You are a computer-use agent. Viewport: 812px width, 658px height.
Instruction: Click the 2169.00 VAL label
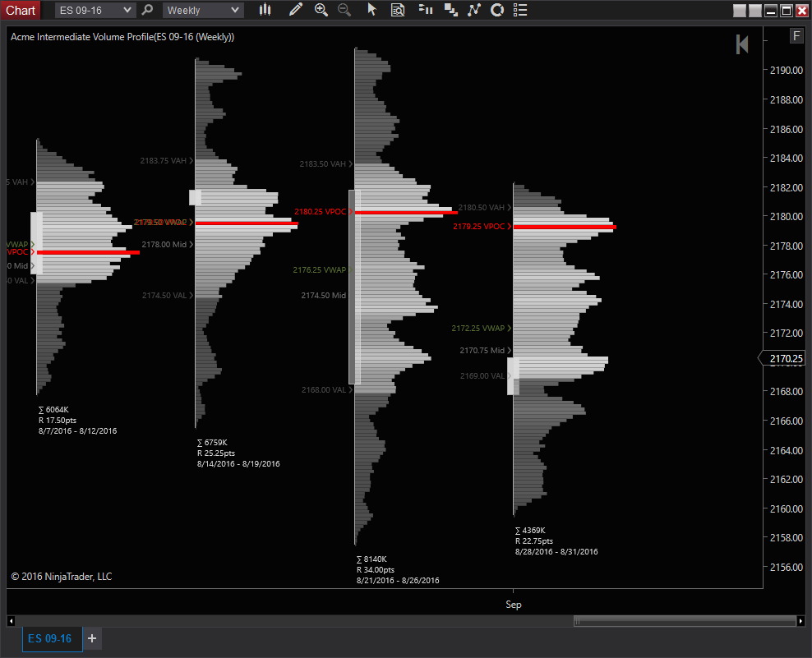(x=482, y=376)
